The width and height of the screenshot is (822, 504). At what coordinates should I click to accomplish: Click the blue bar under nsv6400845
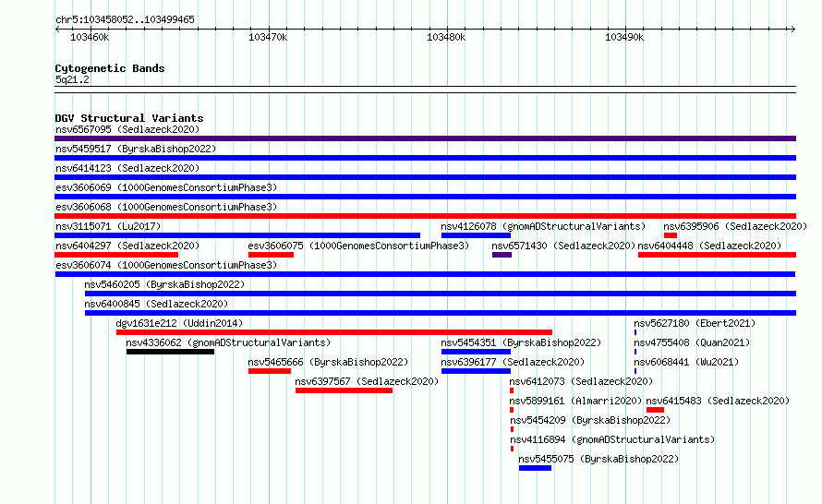pyautogui.click(x=441, y=313)
